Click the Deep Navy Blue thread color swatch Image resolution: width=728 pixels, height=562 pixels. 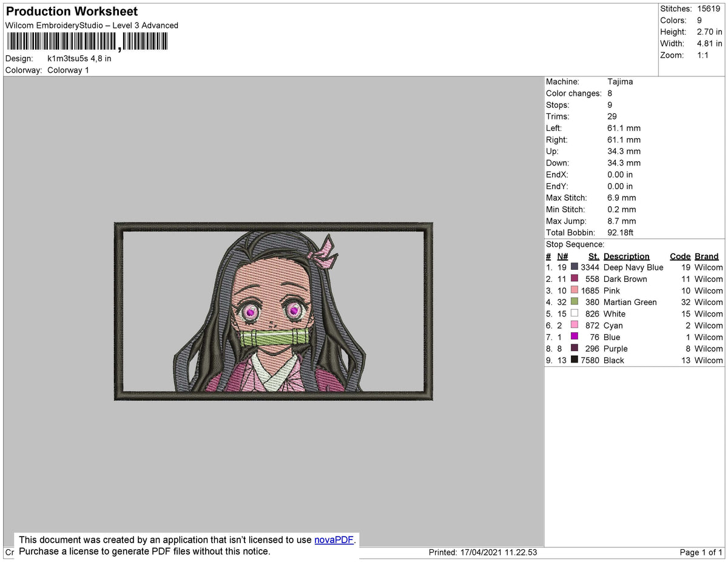(576, 267)
